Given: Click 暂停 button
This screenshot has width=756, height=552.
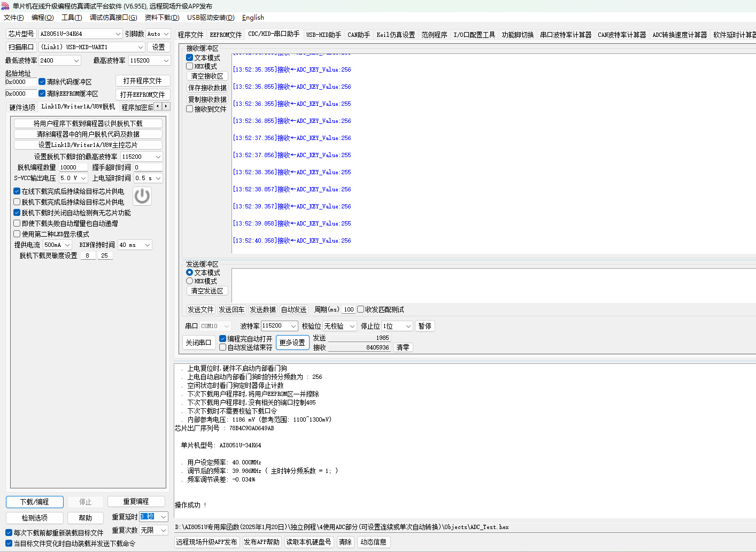Looking at the screenshot, I should (x=425, y=326).
